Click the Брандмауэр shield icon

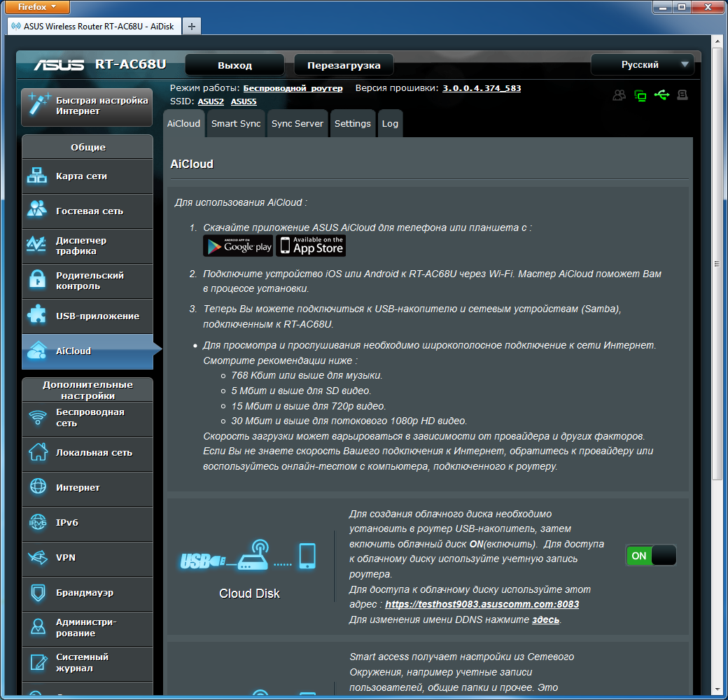pyautogui.click(x=38, y=592)
